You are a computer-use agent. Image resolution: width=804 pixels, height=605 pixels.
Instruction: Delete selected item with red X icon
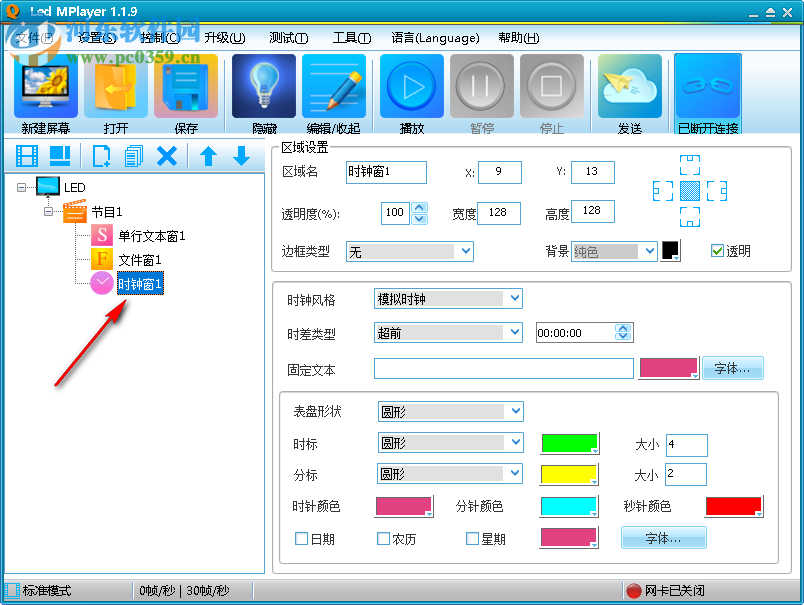[x=167, y=155]
